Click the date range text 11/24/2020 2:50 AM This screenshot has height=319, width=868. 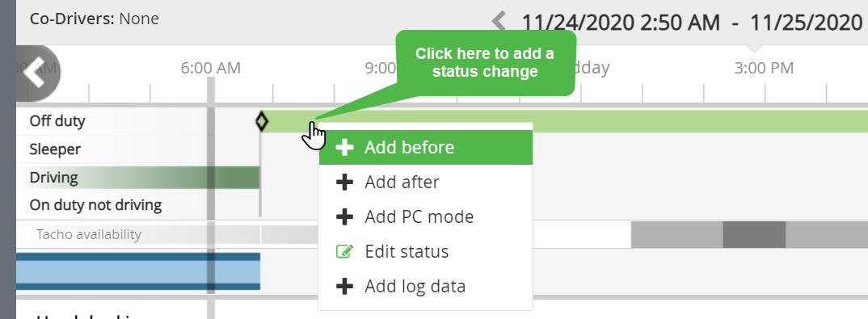(622, 23)
